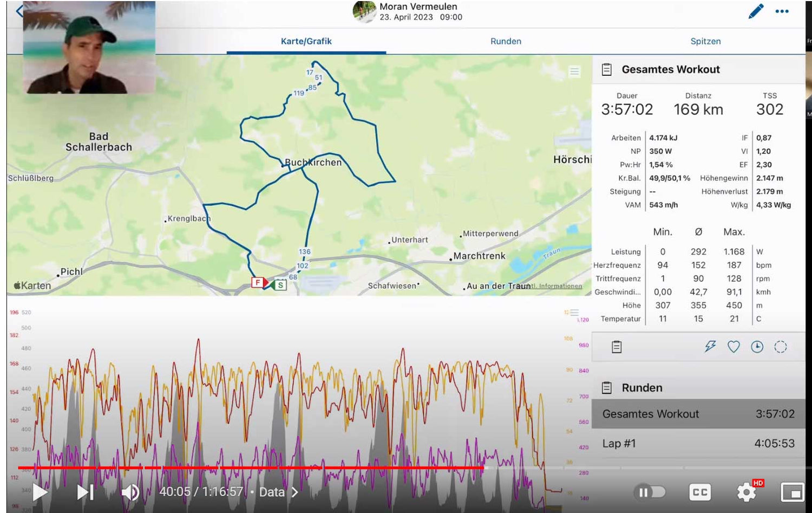
Task: Select the Lap #1 row
Action: coord(698,443)
